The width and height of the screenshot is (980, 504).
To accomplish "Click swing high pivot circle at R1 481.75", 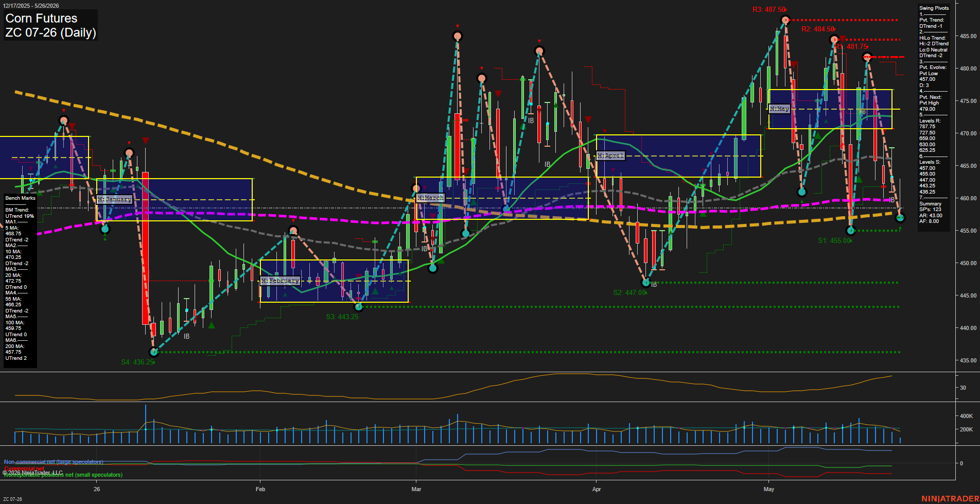I will 867,57.
